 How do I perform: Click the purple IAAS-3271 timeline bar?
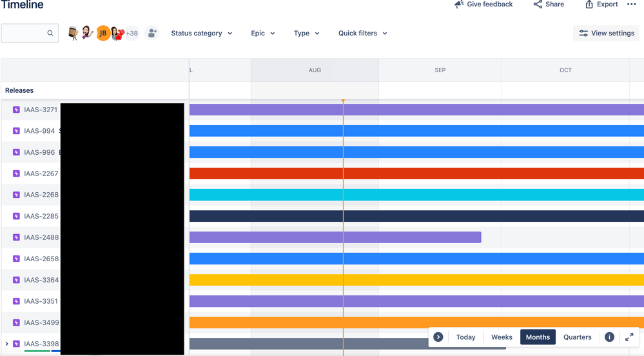point(416,110)
